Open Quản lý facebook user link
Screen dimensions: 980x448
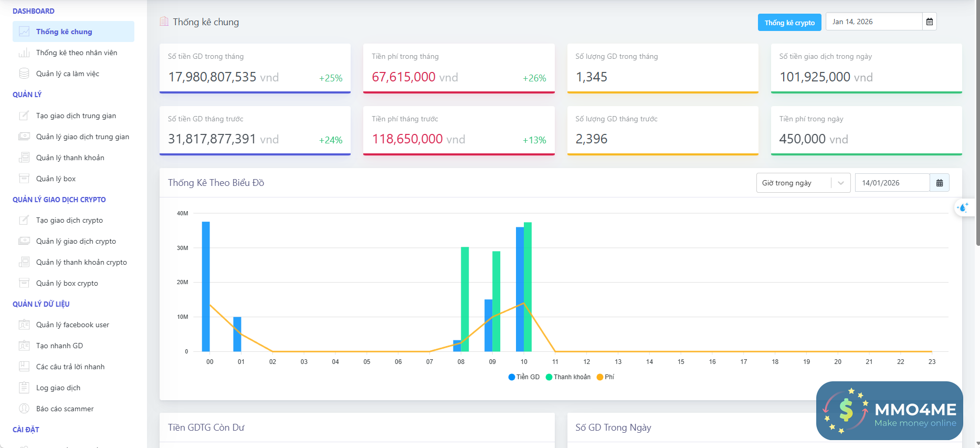point(72,325)
